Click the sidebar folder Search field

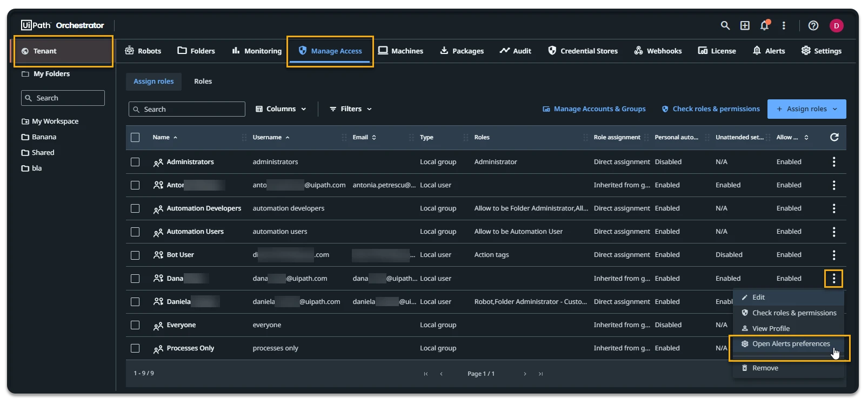click(63, 98)
